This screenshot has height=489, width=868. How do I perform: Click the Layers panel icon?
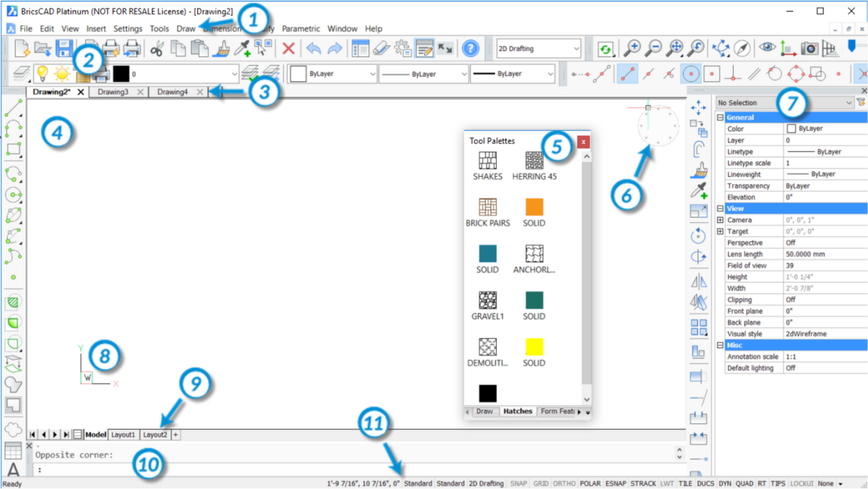tap(22, 73)
